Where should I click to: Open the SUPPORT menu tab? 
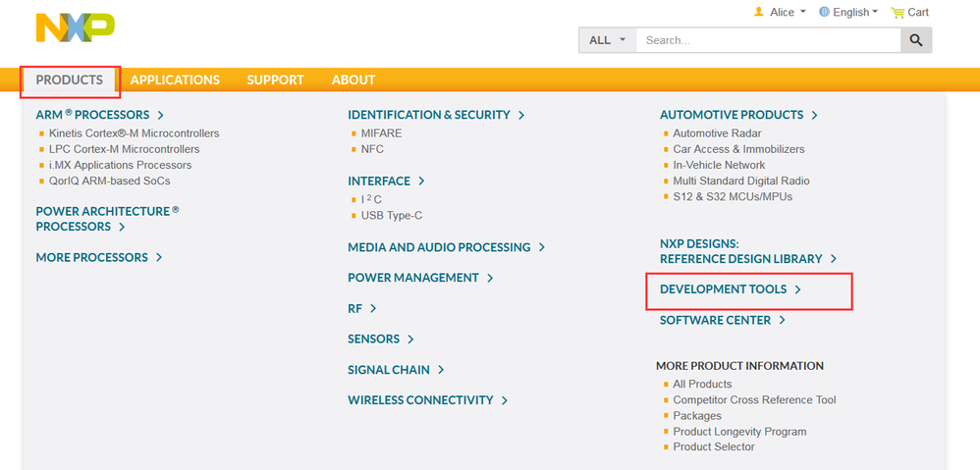[275, 79]
